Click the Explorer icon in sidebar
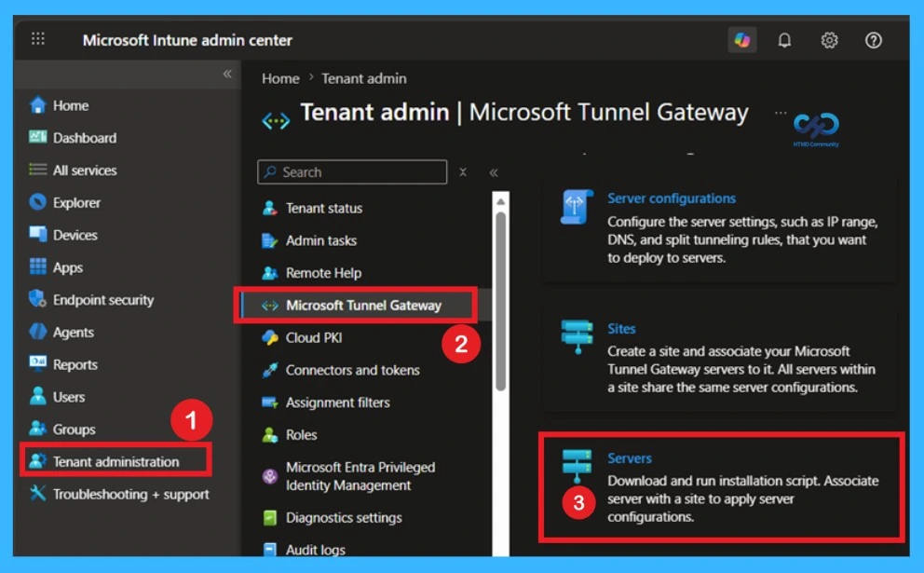924x573 pixels. [37, 202]
